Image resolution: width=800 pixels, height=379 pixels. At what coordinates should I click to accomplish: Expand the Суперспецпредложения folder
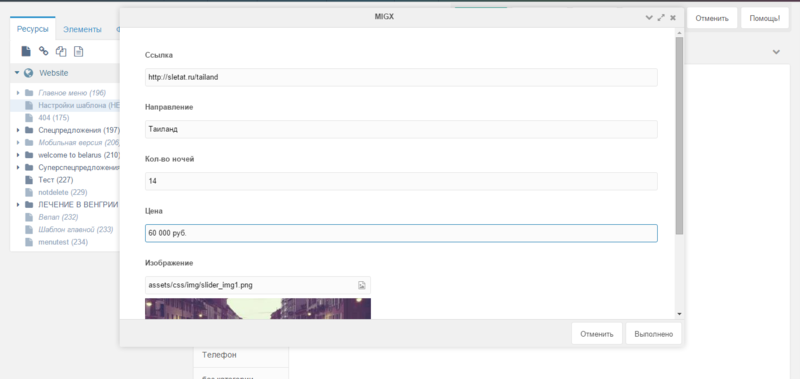(18, 167)
